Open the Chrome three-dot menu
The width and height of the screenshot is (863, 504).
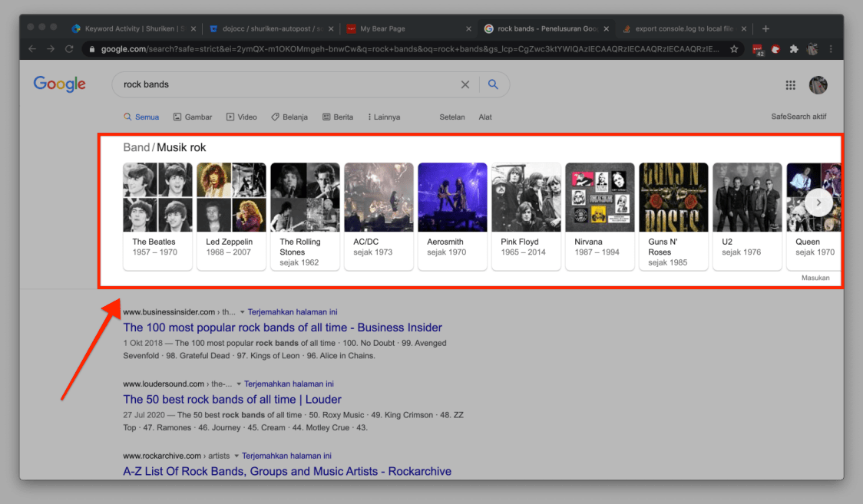coord(831,49)
